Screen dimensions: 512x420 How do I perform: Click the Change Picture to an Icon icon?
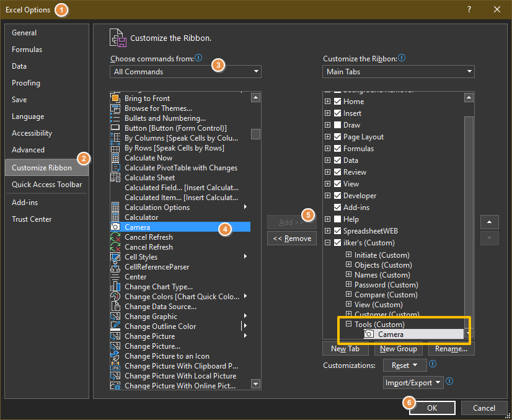pyautogui.click(x=115, y=356)
